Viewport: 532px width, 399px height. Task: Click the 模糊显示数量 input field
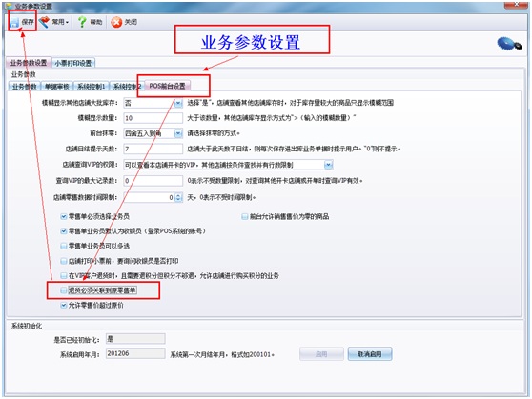click(x=153, y=118)
